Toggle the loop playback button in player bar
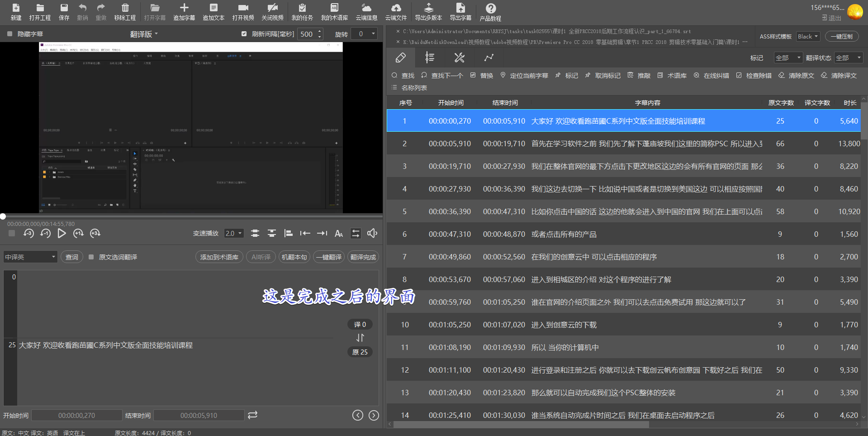The width and height of the screenshot is (868, 436). 356,233
